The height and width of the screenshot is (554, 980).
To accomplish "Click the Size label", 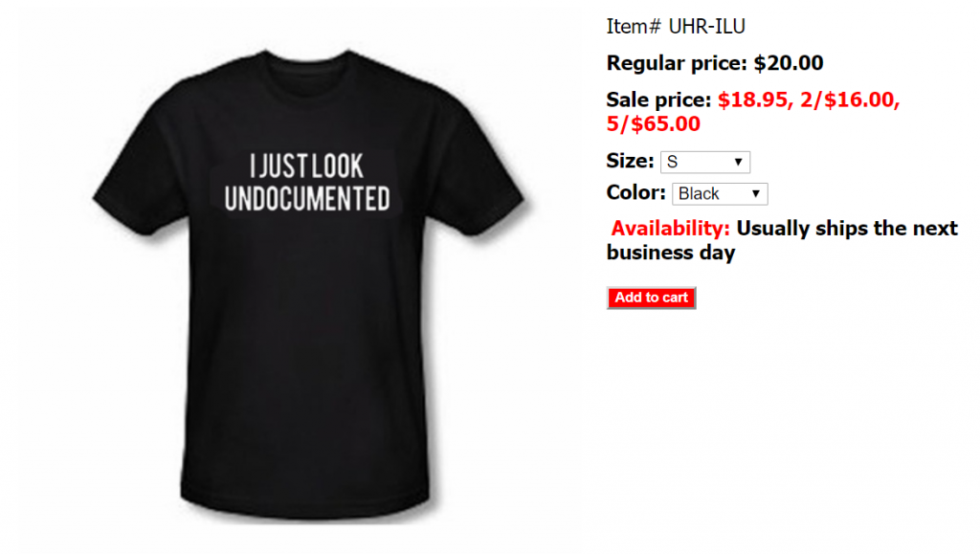I will point(630,161).
